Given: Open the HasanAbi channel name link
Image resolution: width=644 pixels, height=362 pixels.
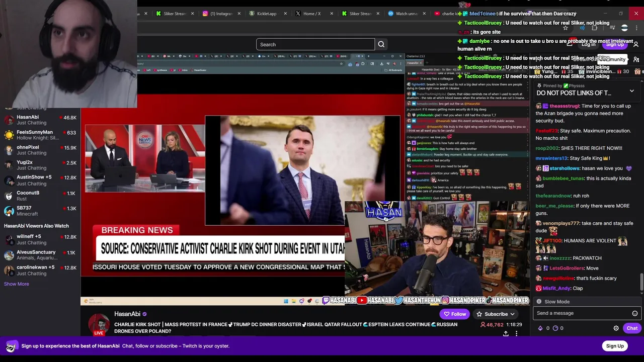Looking at the screenshot, I should coord(127,314).
